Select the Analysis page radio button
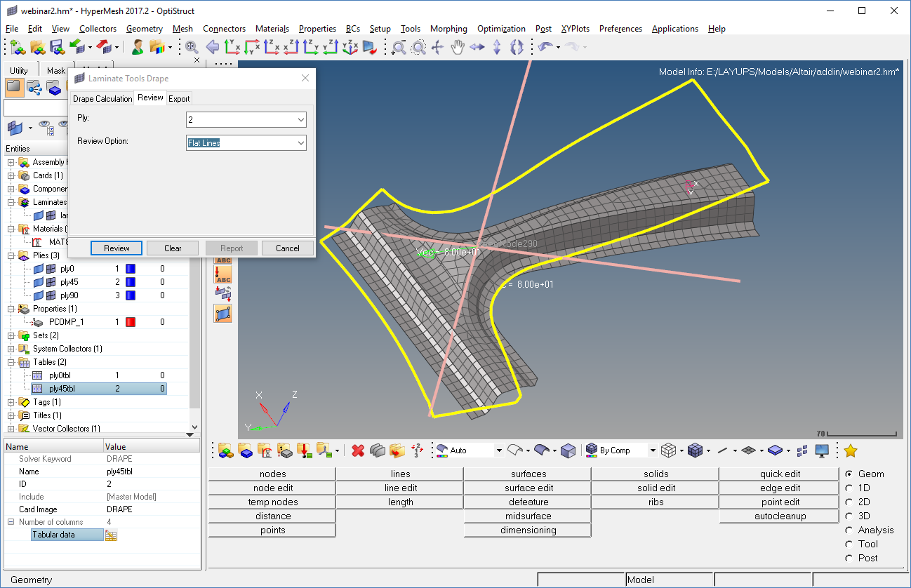This screenshot has width=911, height=588. [x=849, y=530]
